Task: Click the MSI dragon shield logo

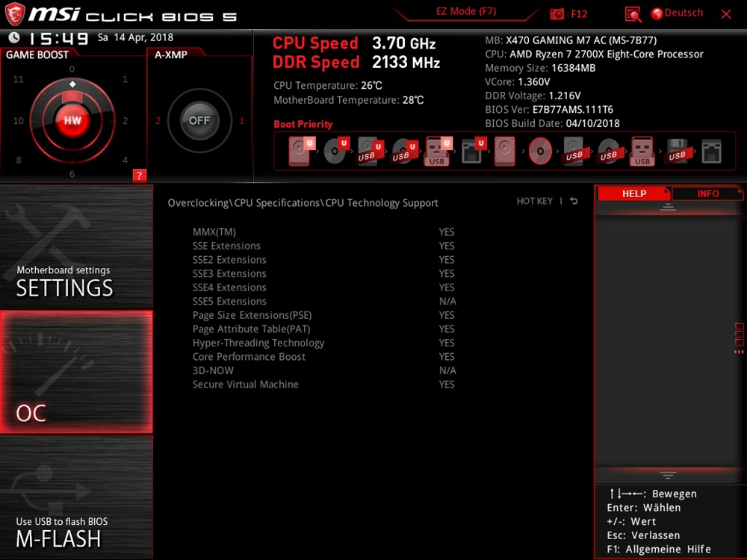Action: (14, 14)
